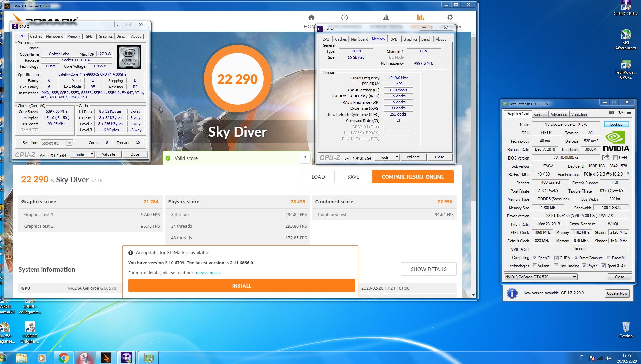
Task: Click the LOAD button in 3DMark
Action: 318,177
